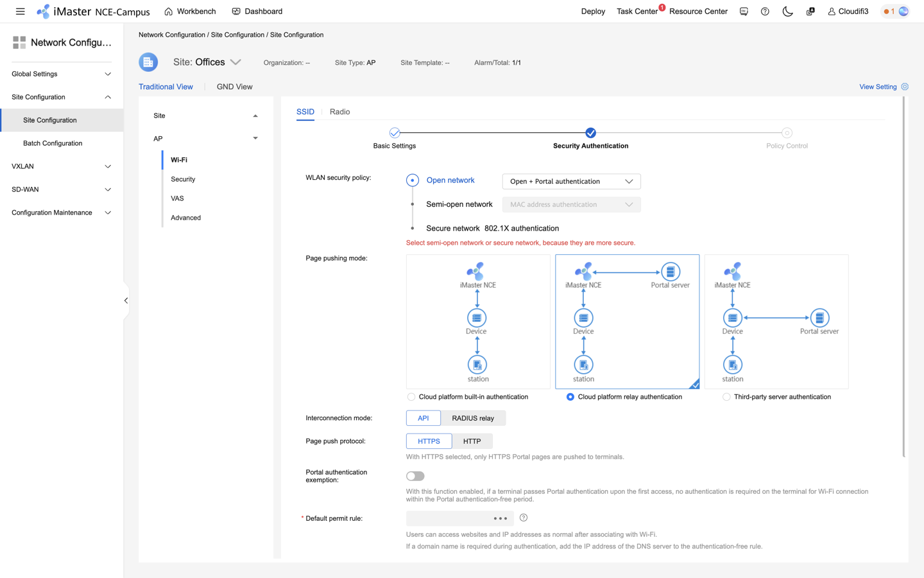Open the Default permit rule help icon
The width and height of the screenshot is (924, 578).
point(523,518)
